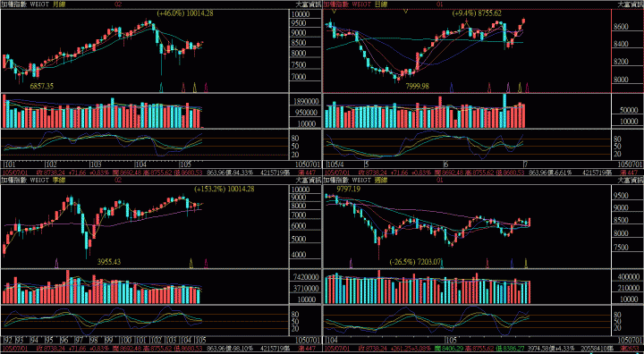Image resolution: width=644 pixels, height=354 pixels.
Task: Click 80 level on 月線 KD axis
Action: 295,139
